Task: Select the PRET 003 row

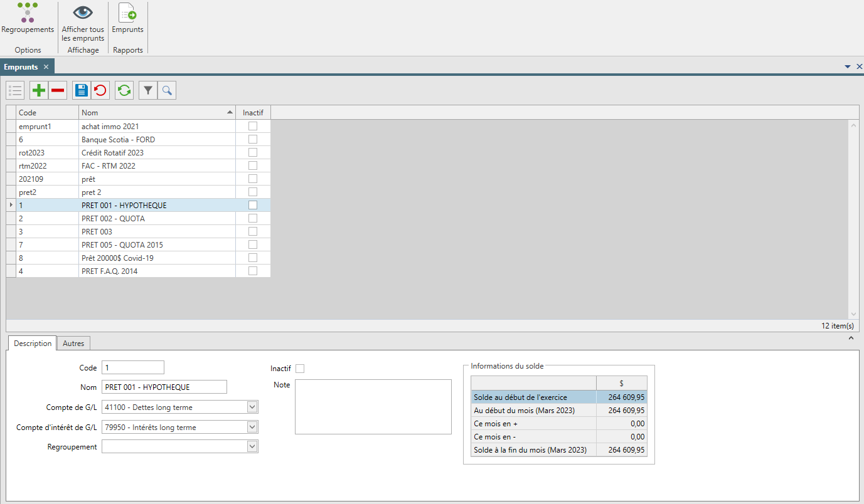Action: pos(139,231)
